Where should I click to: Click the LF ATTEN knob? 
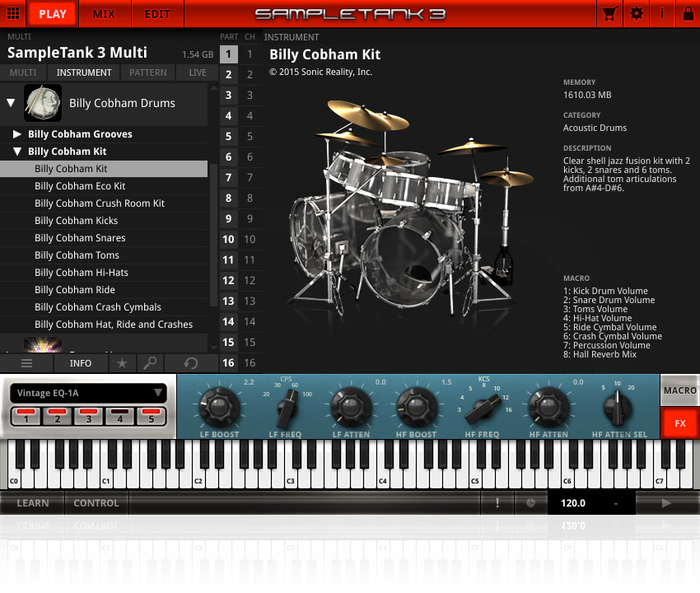351,407
